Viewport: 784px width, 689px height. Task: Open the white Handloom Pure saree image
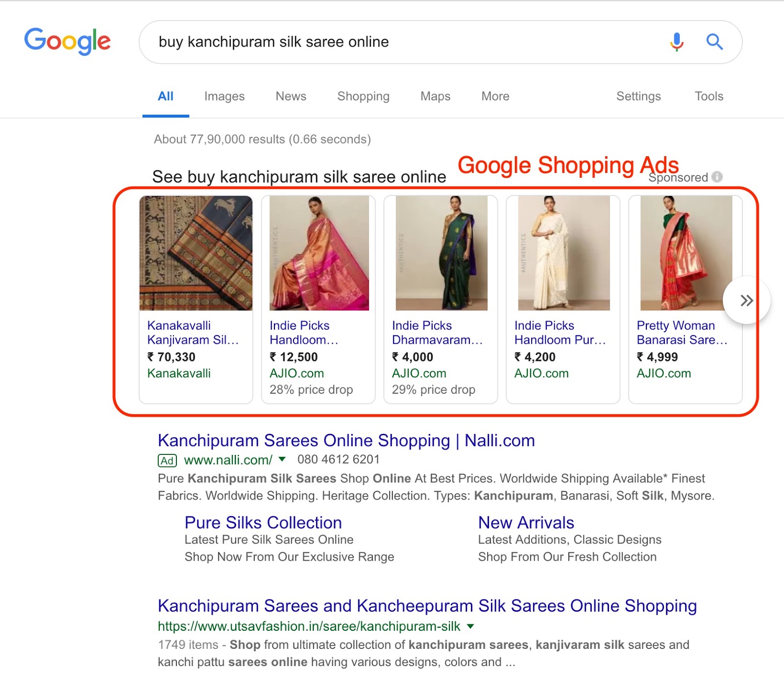click(x=564, y=253)
